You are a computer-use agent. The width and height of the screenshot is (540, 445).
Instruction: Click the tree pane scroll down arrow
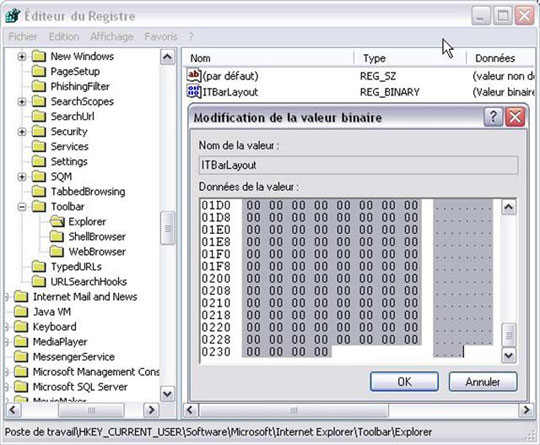[167, 393]
